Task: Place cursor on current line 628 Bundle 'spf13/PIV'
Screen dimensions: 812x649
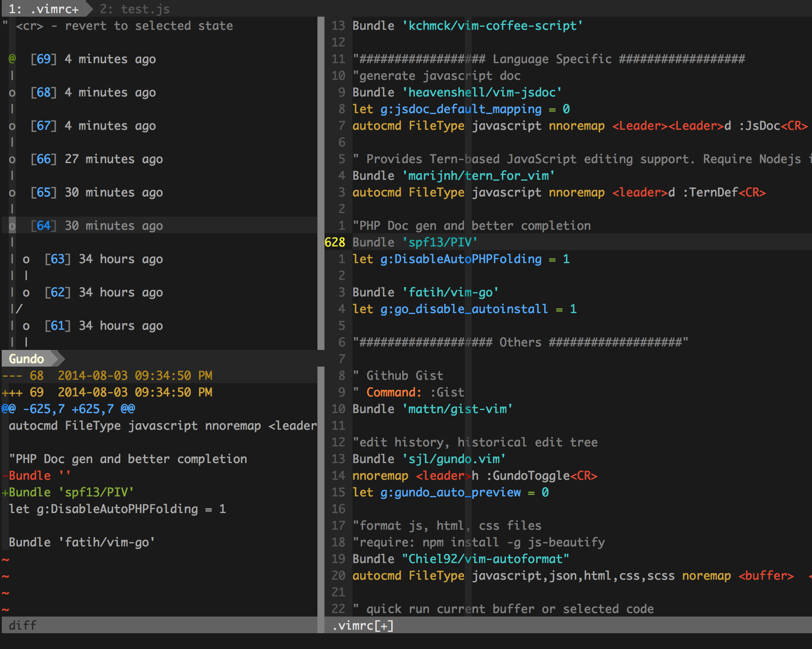Action: click(x=415, y=242)
